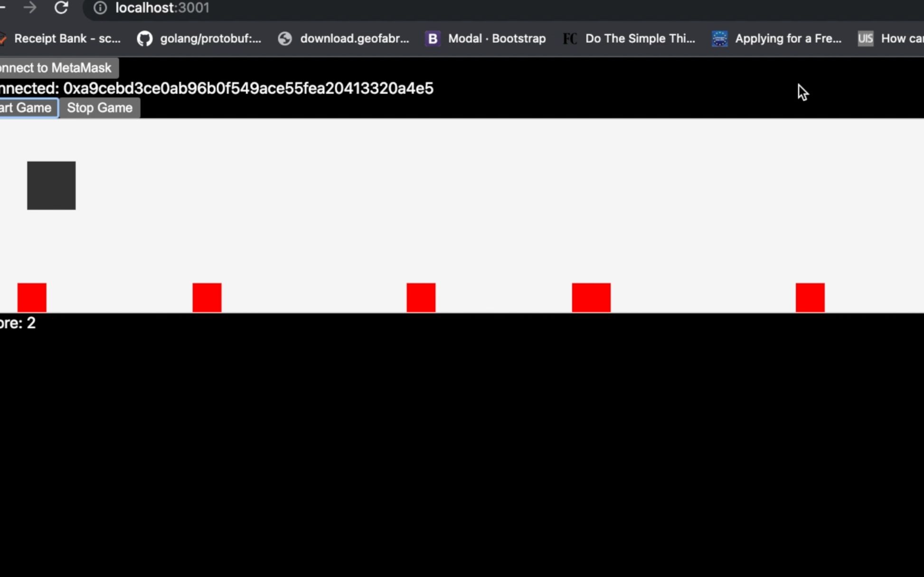Select the localhost:3001 address bar

tap(161, 7)
